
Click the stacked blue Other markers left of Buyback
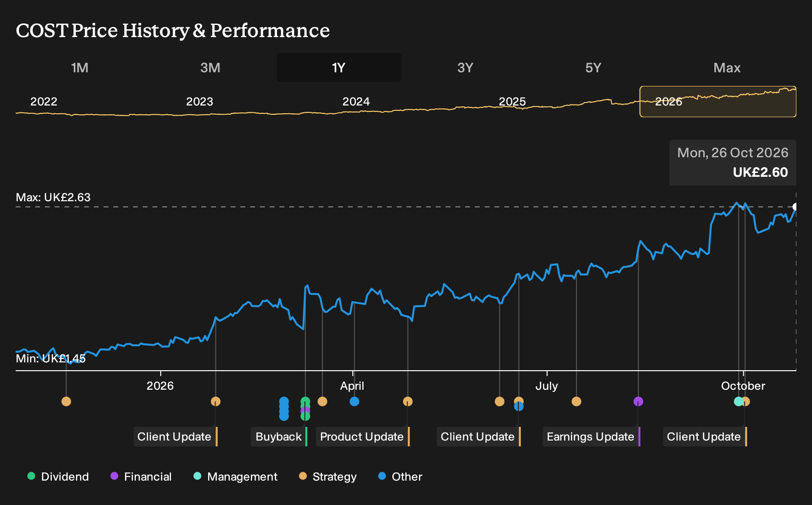284,409
